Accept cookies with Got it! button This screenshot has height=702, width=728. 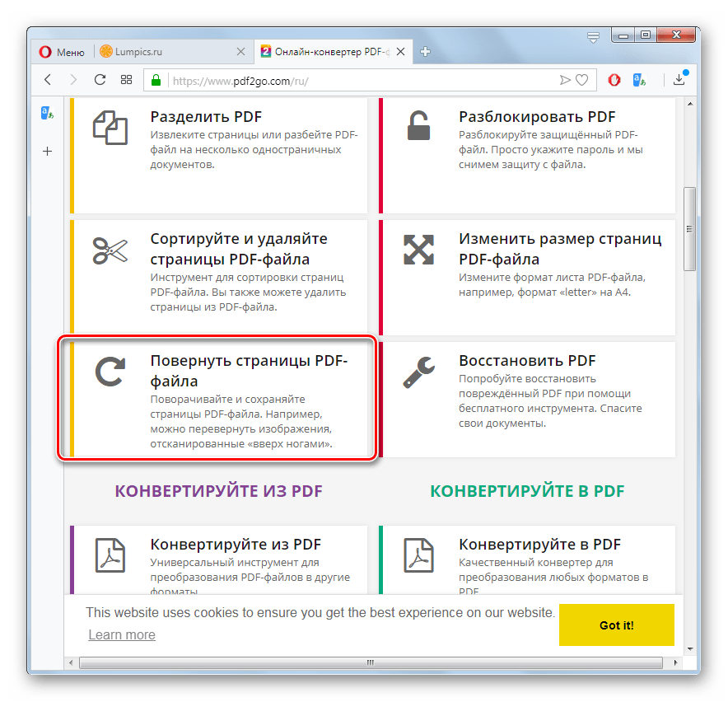click(616, 625)
